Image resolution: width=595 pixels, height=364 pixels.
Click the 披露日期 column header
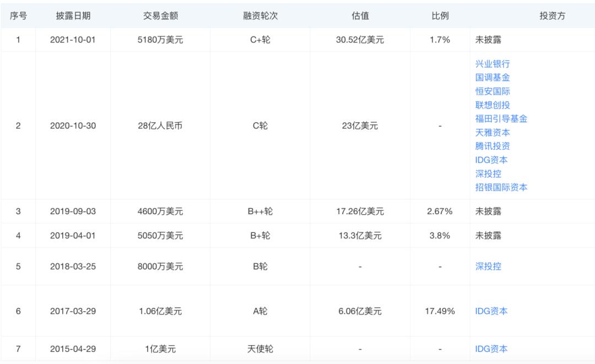pos(73,16)
